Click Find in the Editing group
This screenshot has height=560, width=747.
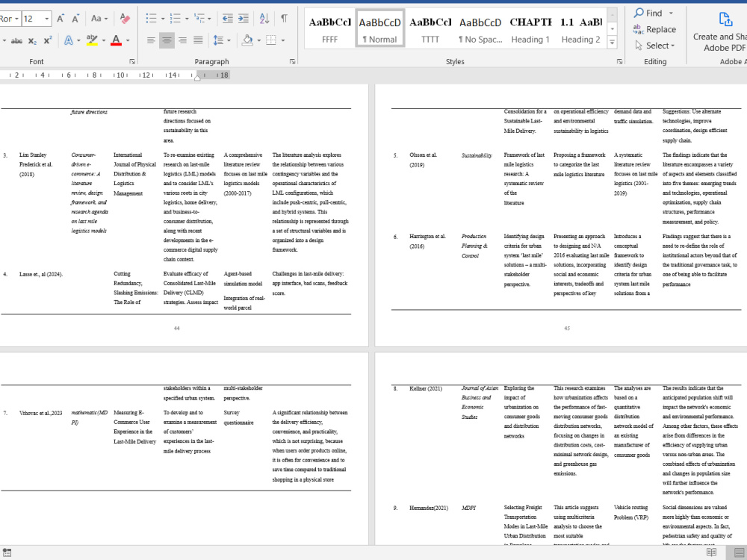click(648, 13)
